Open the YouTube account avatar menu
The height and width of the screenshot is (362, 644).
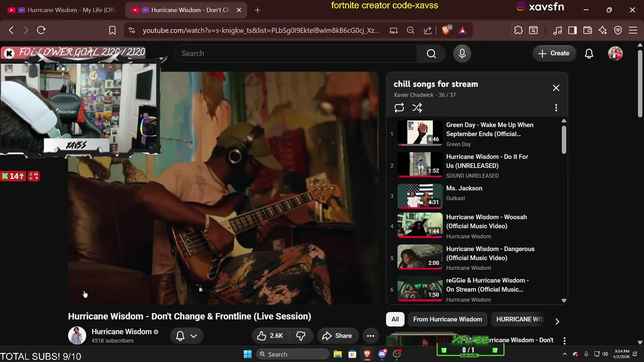click(x=615, y=53)
